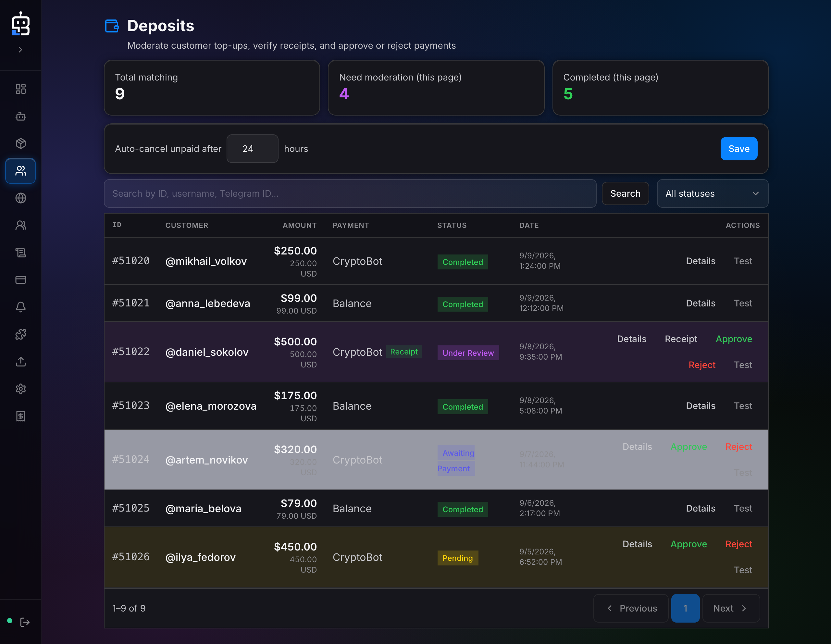This screenshot has width=831, height=644.
Task: Open the upload icon in sidebar
Action: (x=20, y=362)
